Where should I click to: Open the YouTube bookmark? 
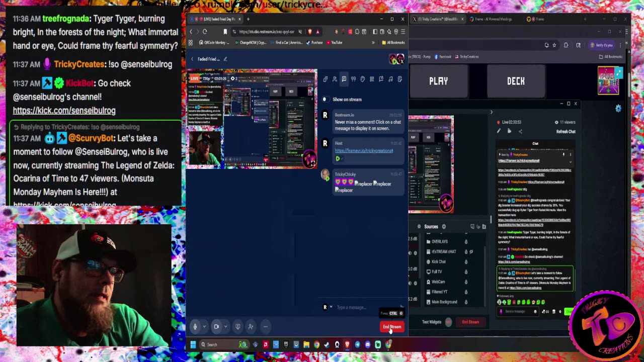tap(334, 43)
